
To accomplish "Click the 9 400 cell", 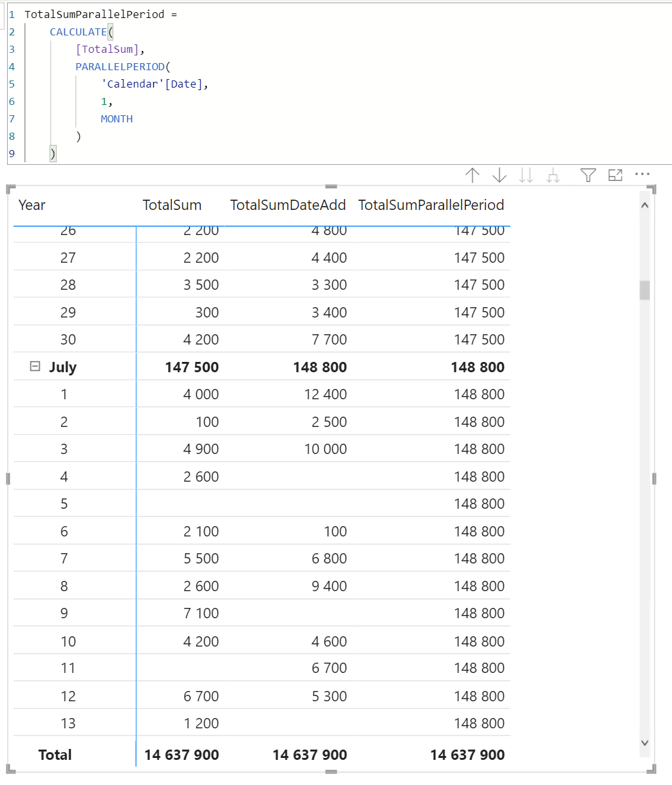I will pos(330,586).
